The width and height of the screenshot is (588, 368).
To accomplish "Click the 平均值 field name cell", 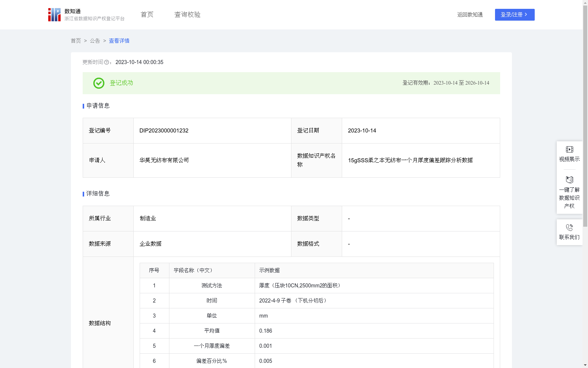I will coord(212,331).
